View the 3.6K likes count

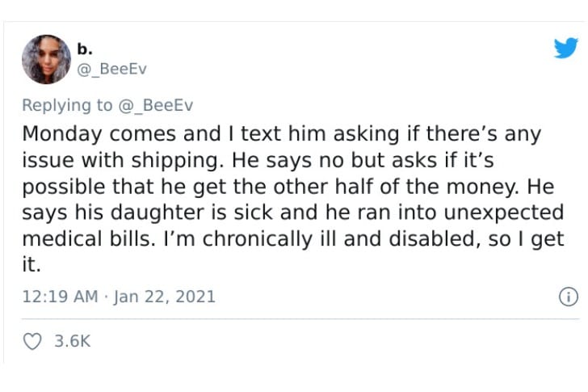coord(73,341)
